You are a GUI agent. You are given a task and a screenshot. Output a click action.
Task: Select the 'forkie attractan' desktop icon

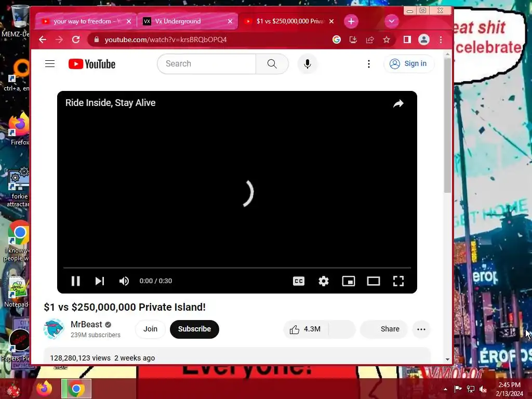click(18, 187)
